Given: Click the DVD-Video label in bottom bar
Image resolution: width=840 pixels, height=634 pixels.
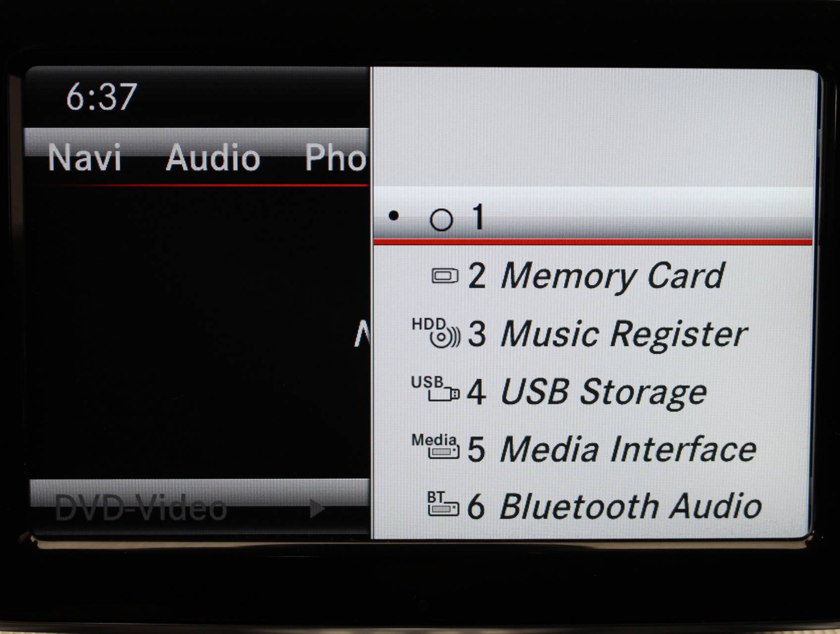Looking at the screenshot, I should (x=141, y=508).
